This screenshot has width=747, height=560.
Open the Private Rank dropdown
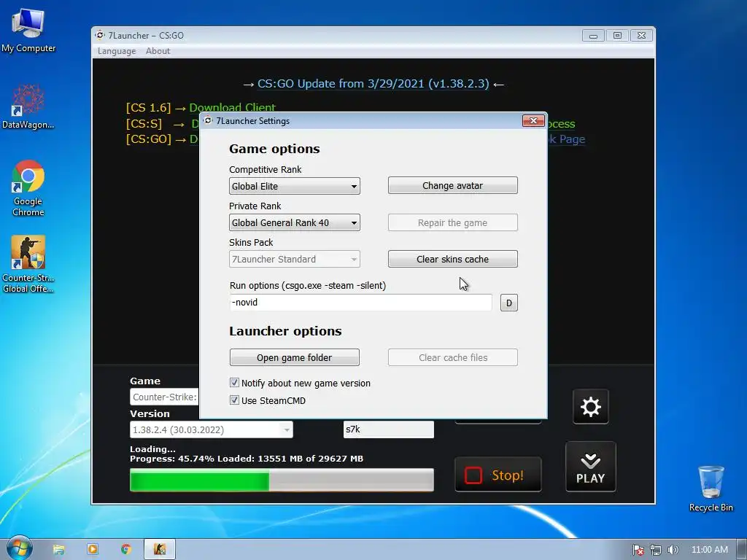(x=295, y=222)
